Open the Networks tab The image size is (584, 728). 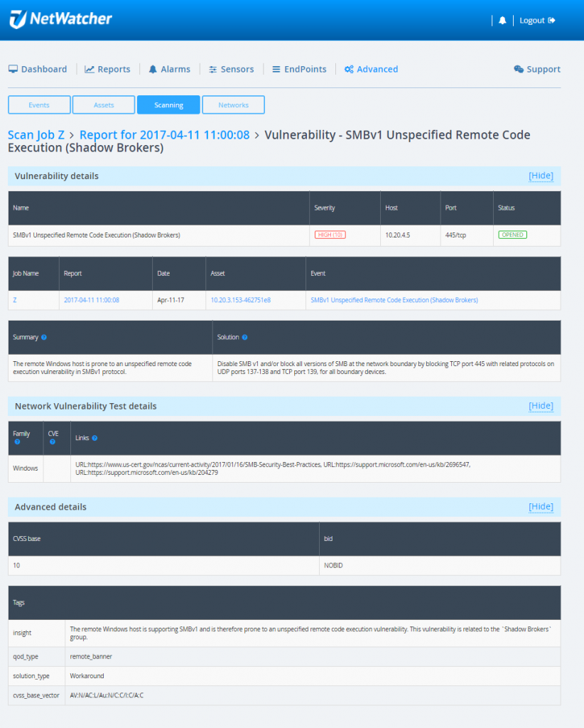tap(233, 105)
